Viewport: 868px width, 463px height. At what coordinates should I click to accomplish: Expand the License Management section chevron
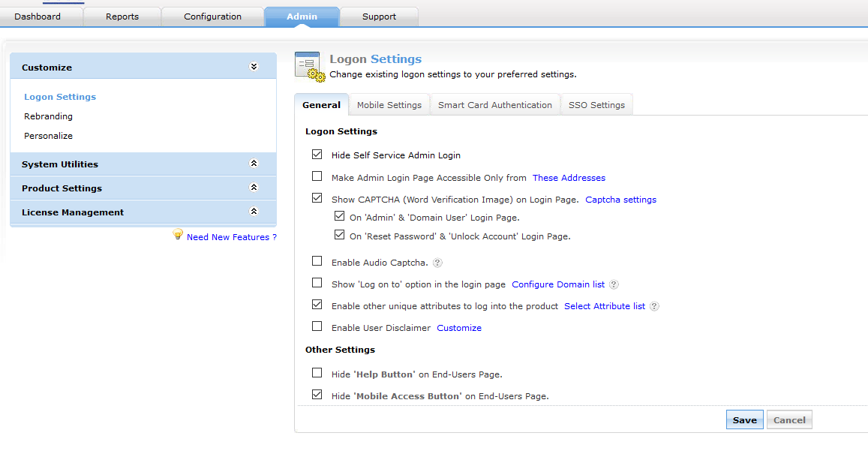tap(254, 211)
